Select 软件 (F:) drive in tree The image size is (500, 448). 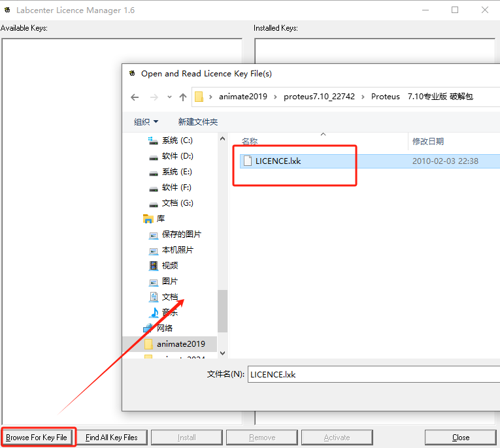click(176, 187)
